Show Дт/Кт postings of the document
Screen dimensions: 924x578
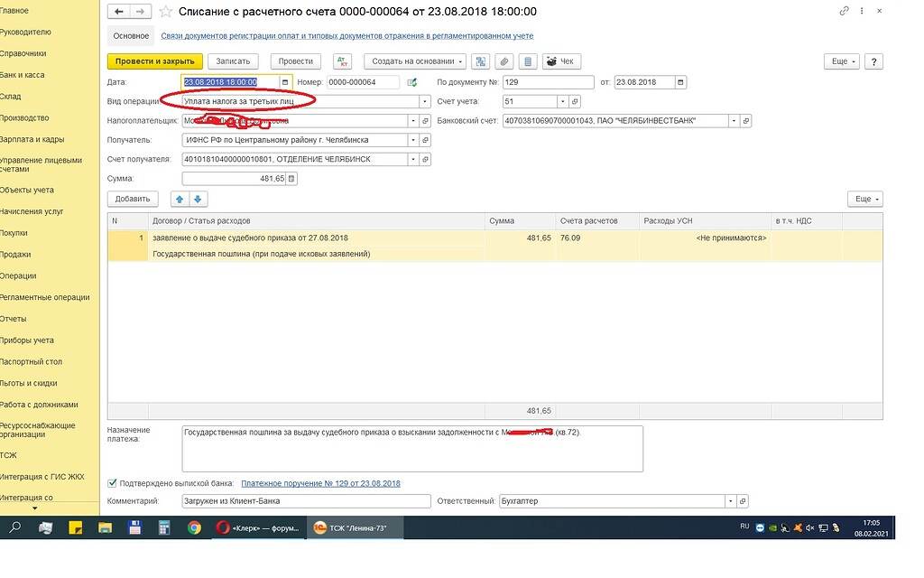342,61
